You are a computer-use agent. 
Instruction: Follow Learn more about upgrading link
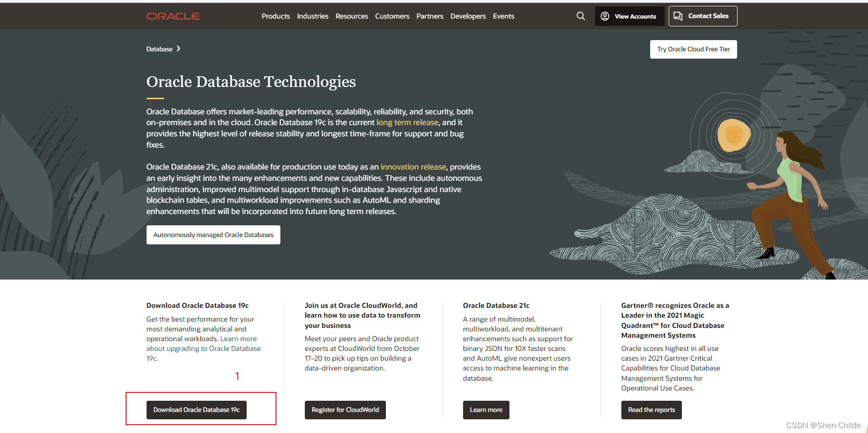[204, 348]
